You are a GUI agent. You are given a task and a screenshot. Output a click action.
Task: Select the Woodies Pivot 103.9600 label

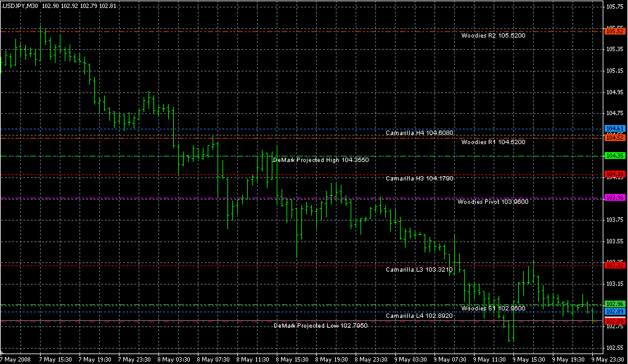click(x=493, y=202)
